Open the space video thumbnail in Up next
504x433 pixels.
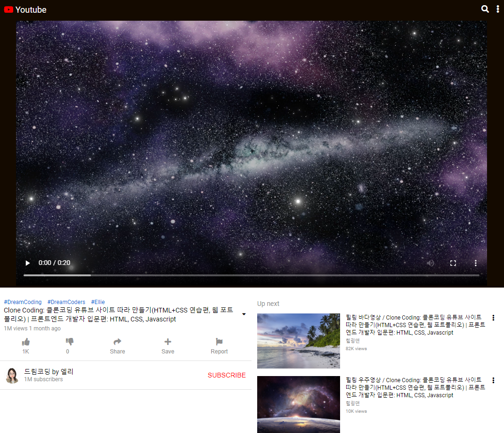click(x=298, y=404)
